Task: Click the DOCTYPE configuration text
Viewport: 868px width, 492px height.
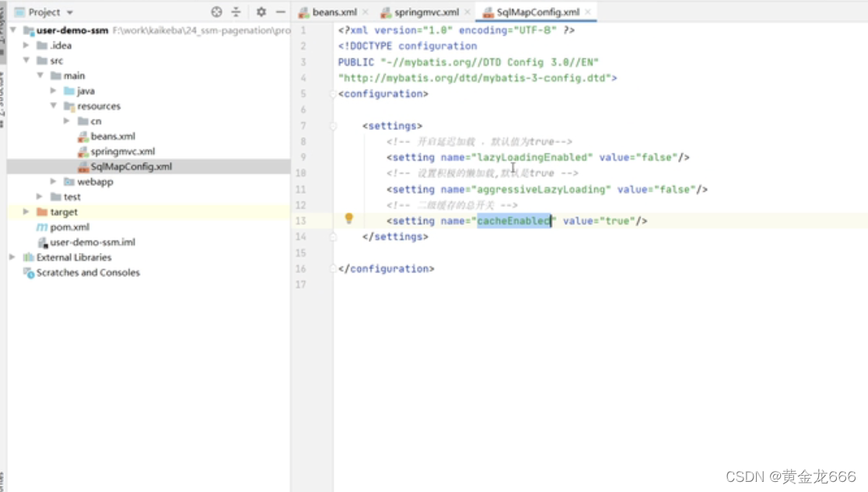Action: (408, 46)
